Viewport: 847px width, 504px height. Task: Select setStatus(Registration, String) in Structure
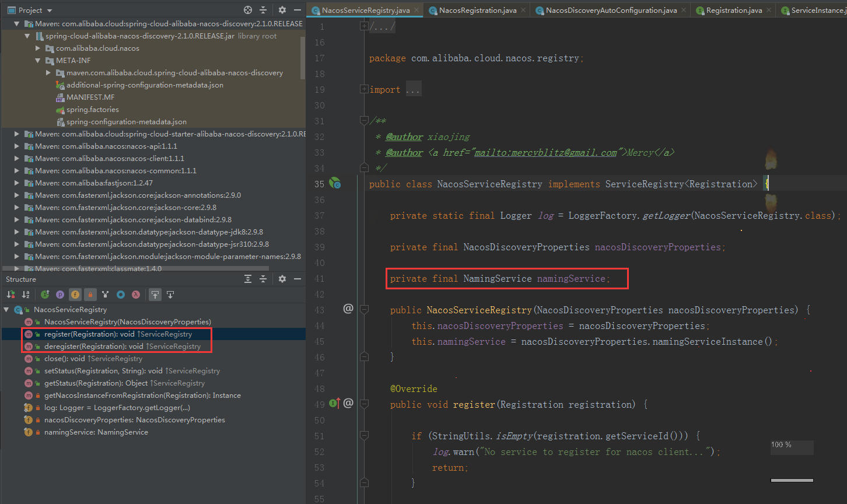click(132, 371)
